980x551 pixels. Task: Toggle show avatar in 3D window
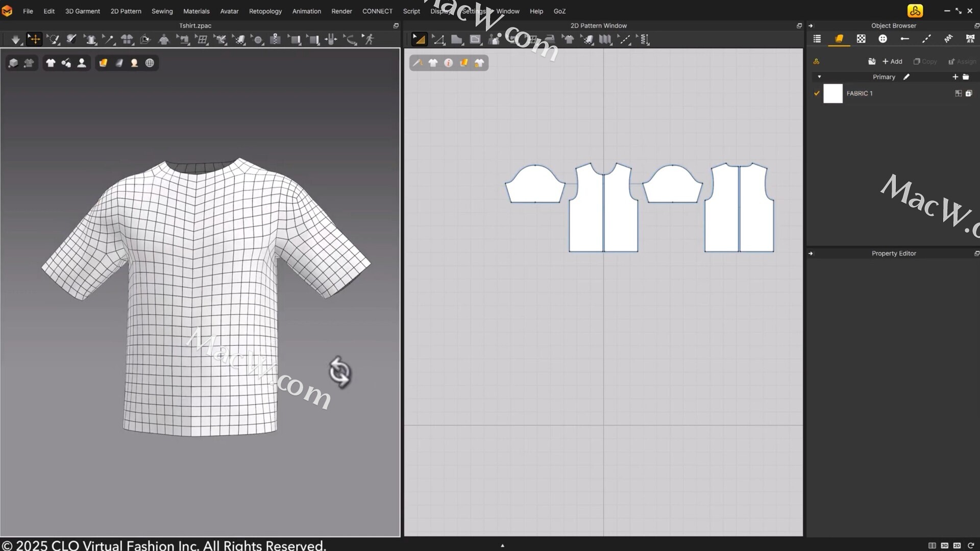click(x=82, y=63)
